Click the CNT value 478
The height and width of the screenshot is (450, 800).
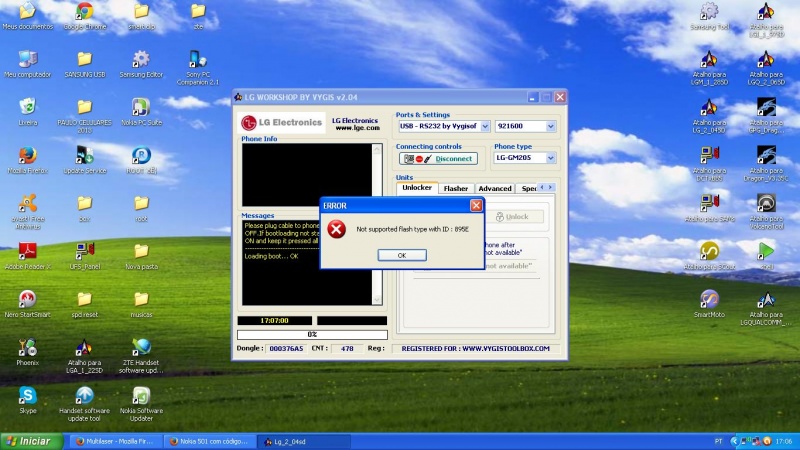pyautogui.click(x=347, y=348)
